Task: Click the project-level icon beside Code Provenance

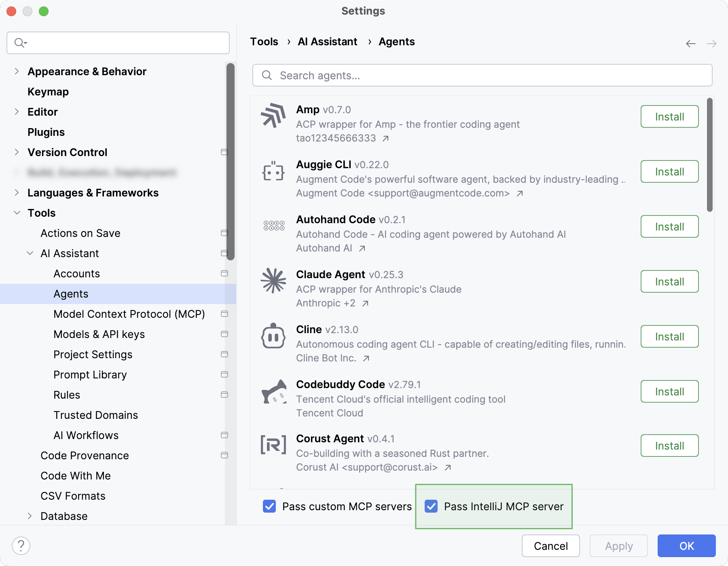Action: click(224, 455)
